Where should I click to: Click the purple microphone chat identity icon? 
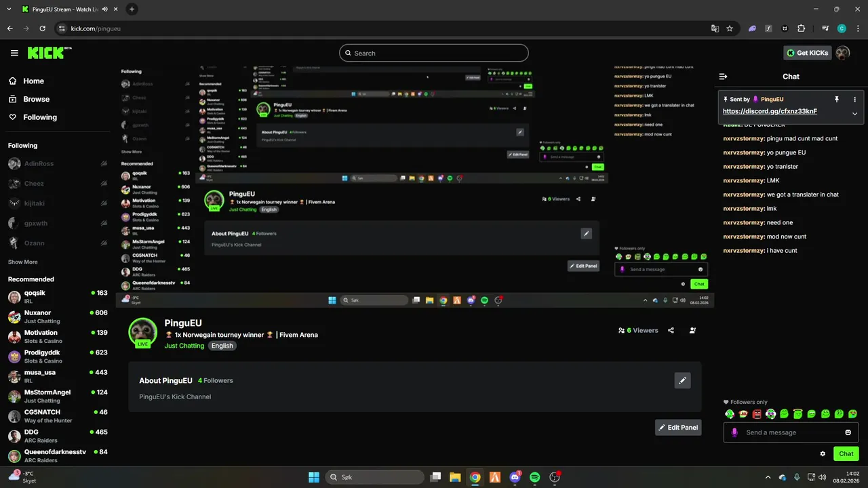click(x=734, y=432)
